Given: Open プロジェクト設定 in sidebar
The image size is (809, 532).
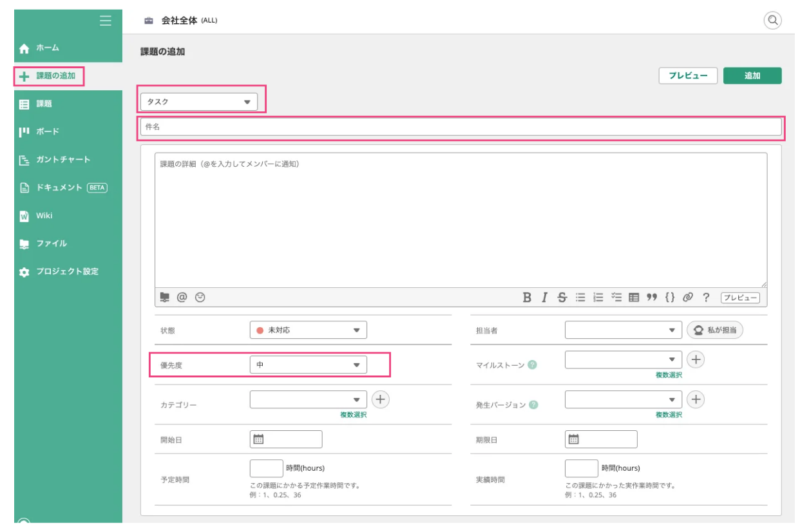Looking at the screenshot, I should click(x=68, y=272).
